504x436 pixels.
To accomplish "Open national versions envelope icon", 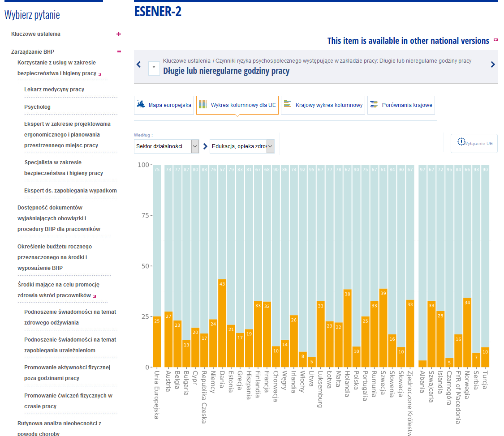I will click(495, 40).
